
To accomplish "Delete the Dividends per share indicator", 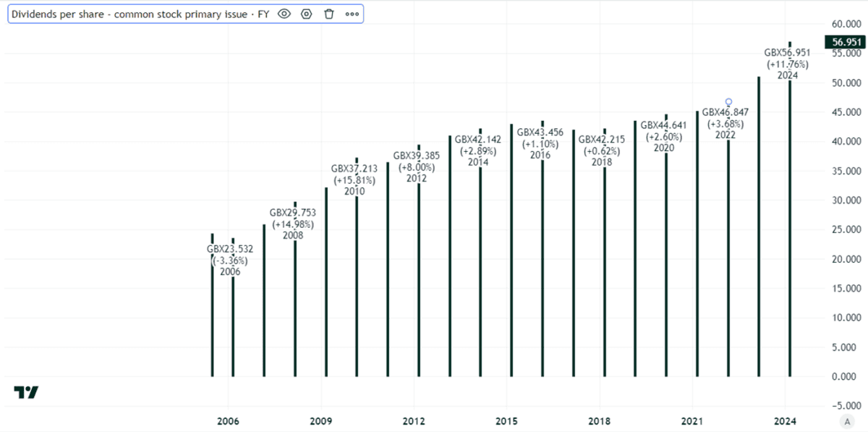I will pyautogui.click(x=329, y=14).
